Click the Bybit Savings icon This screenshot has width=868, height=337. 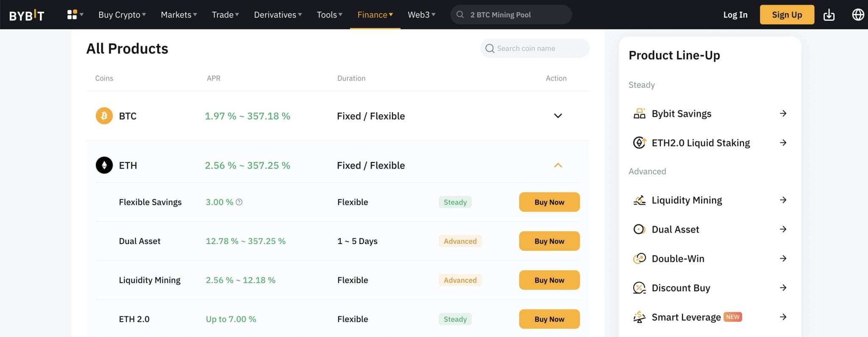click(639, 114)
